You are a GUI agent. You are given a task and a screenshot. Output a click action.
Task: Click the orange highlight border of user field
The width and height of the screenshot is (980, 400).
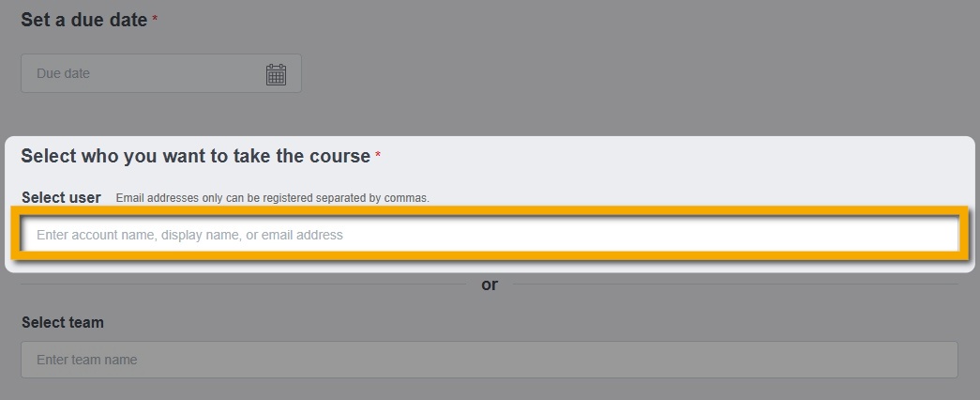pos(488,211)
